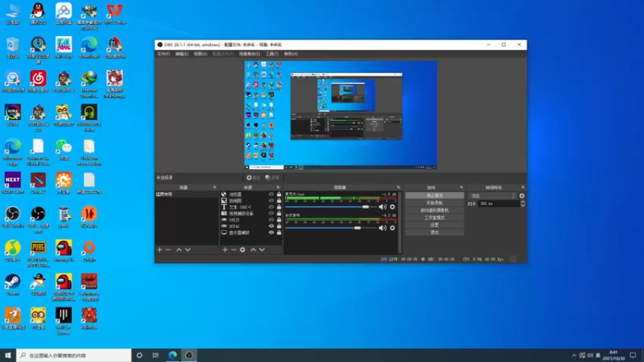The image size is (644, 362).
Task: Open the 淡出 scene transition dropdown
Action: (493, 195)
